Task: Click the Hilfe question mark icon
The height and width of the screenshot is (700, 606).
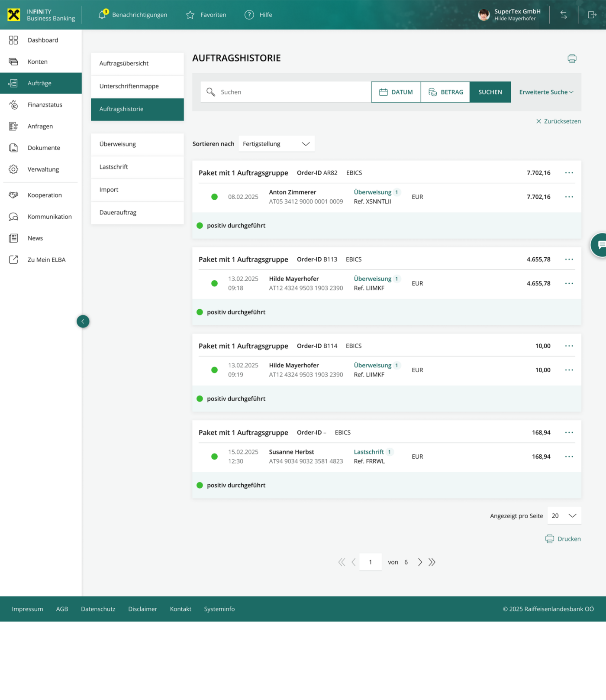Action: pyautogui.click(x=249, y=15)
